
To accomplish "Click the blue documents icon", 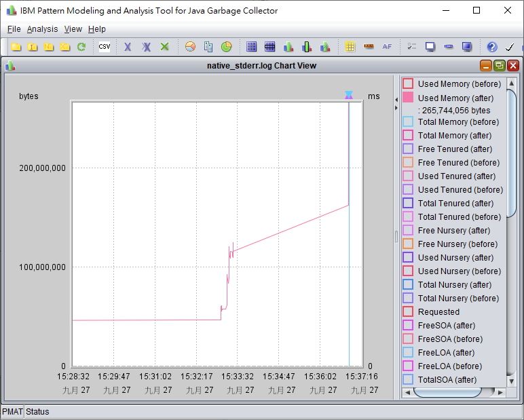I will [208, 47].
